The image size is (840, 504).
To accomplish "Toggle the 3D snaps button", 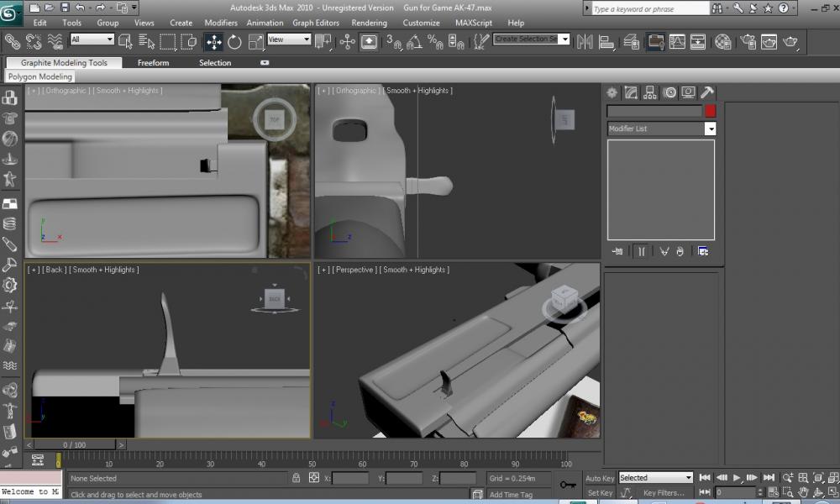I will click(x=394, y=41).
